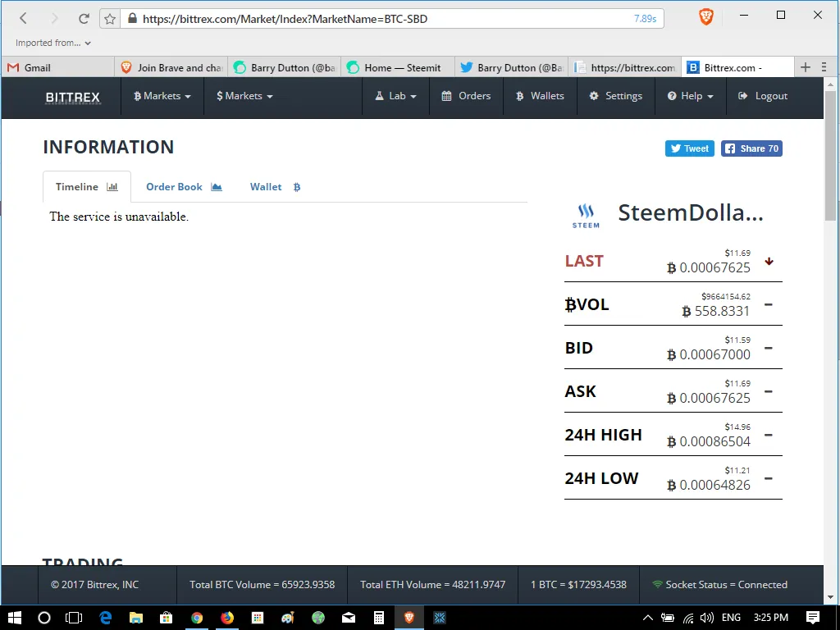The height and width of the screenshot is (630, 840).
Task: Open Microsoft Store from the taskbar
Action: [166, 618]
